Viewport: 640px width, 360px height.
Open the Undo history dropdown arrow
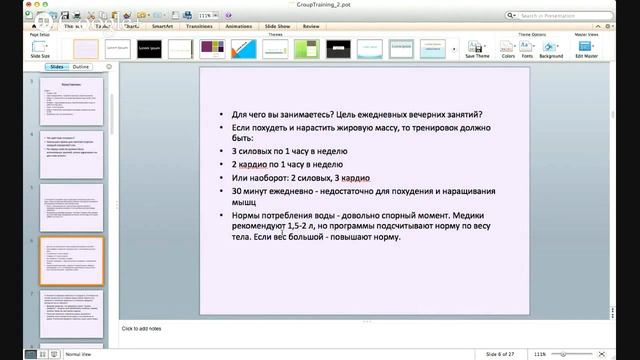(x=149, y=16)
